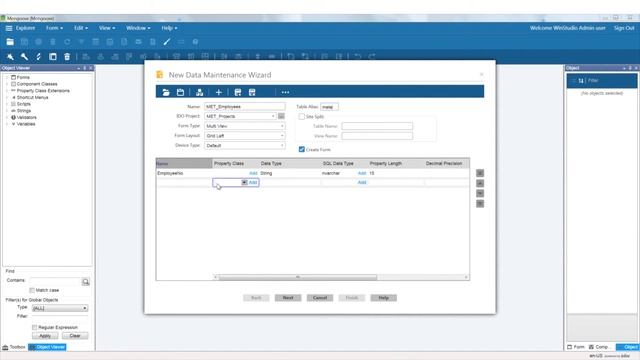Click the Table Alias input field
Viewport: 640px width, 360px height.
click(329, 107)
